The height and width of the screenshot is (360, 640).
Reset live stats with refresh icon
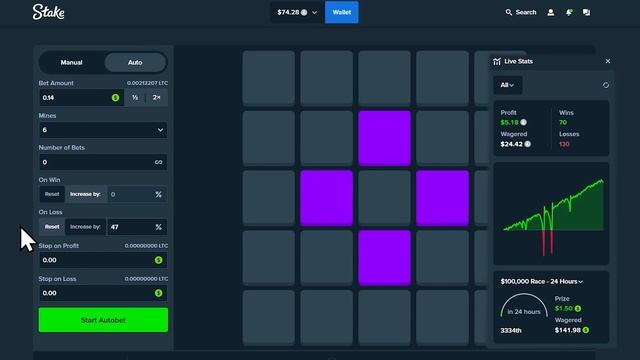606,85
